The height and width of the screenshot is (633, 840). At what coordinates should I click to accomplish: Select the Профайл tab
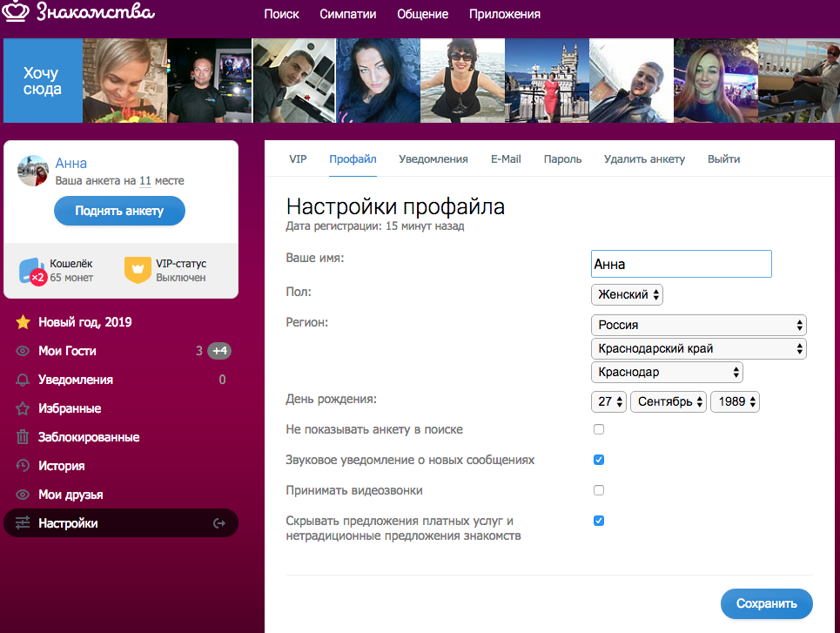pos(353,159)
